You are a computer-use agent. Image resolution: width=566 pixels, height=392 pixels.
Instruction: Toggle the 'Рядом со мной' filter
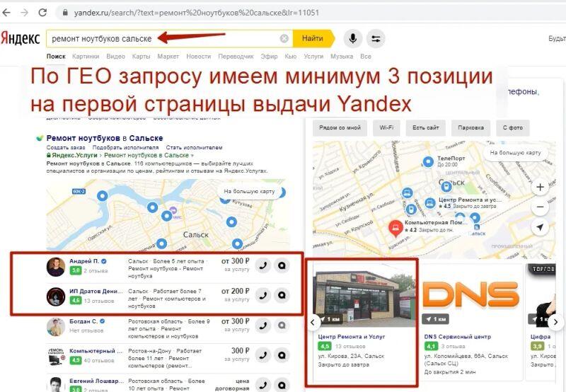(x=340, y=128)
